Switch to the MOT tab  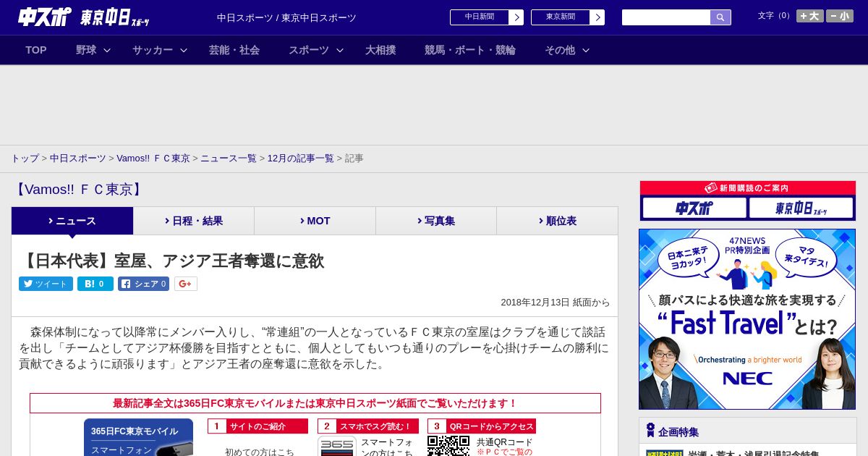[x=315, y=221]
